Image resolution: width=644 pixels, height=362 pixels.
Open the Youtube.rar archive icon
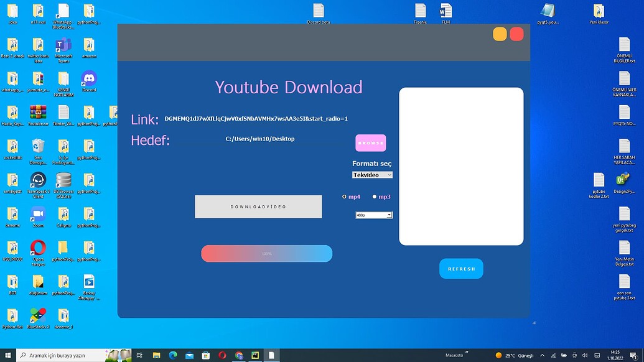pos(38,113)
